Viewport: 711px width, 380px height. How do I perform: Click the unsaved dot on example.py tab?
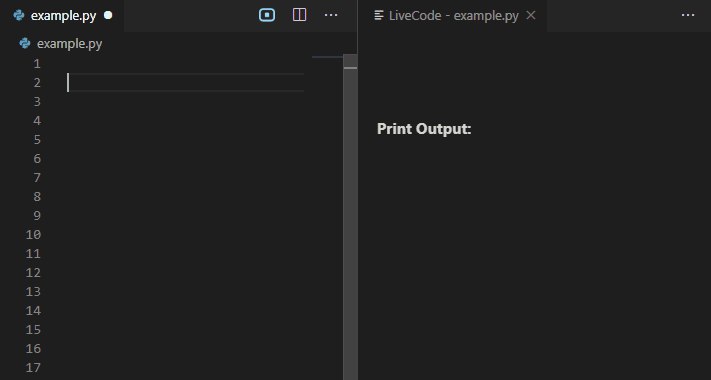pos(108,15)
